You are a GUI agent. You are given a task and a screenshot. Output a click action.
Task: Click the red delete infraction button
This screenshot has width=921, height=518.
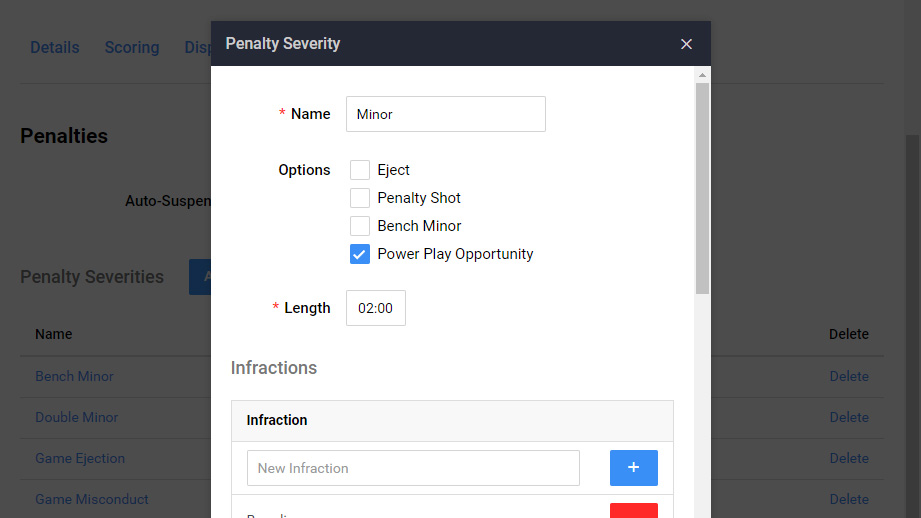click(634, 510)
